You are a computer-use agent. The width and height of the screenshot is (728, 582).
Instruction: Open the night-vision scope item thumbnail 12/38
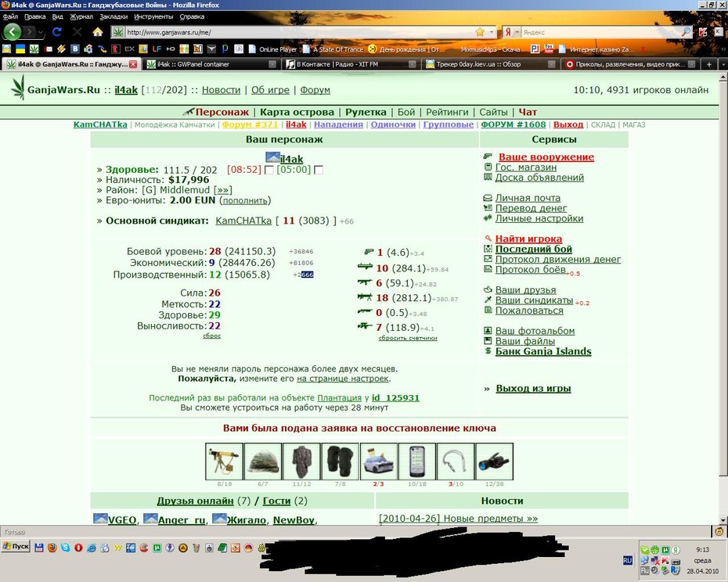point(494,461)
